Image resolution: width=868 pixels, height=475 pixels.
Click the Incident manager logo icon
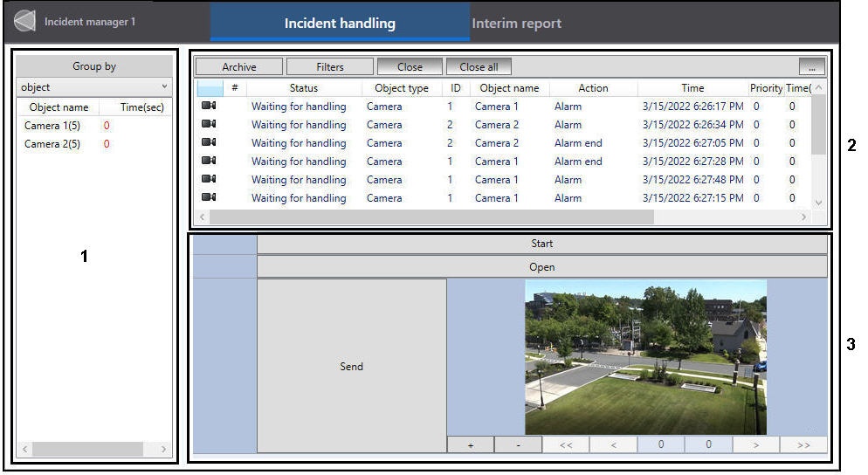[x=24, y=22]
